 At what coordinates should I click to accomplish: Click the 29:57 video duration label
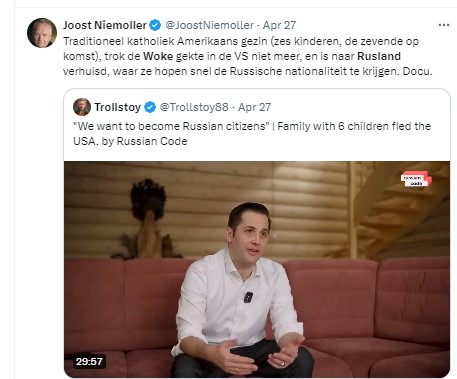pos(89,361)
